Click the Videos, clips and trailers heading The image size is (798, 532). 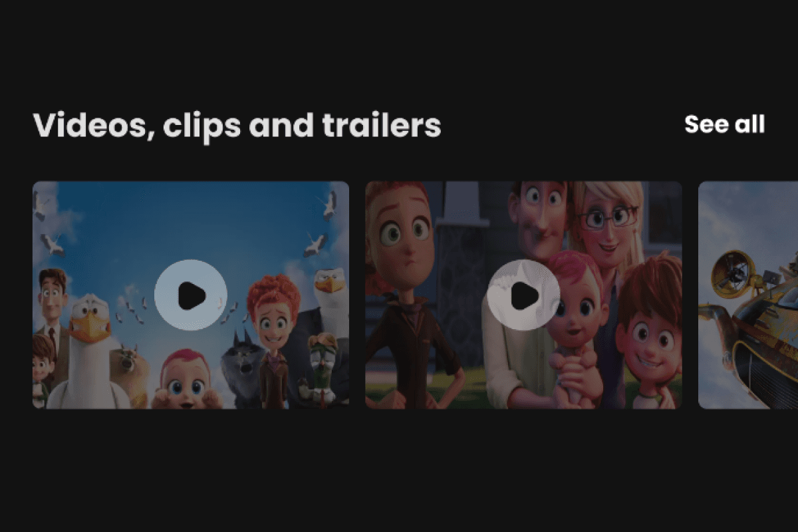tap(237, 126)
